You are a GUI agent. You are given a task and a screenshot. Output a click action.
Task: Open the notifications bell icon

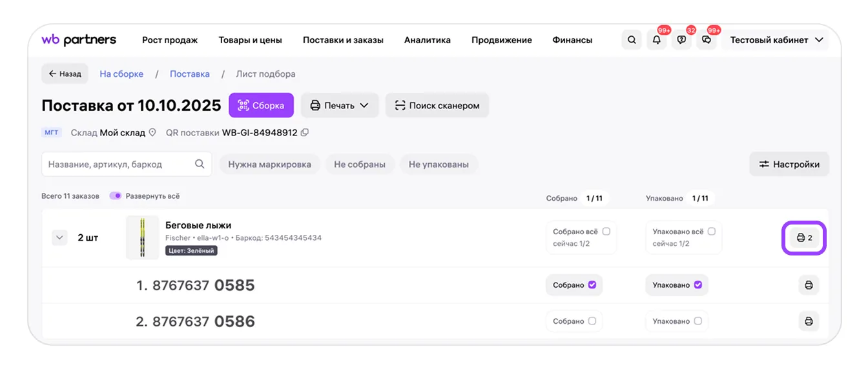pos(657,40)
